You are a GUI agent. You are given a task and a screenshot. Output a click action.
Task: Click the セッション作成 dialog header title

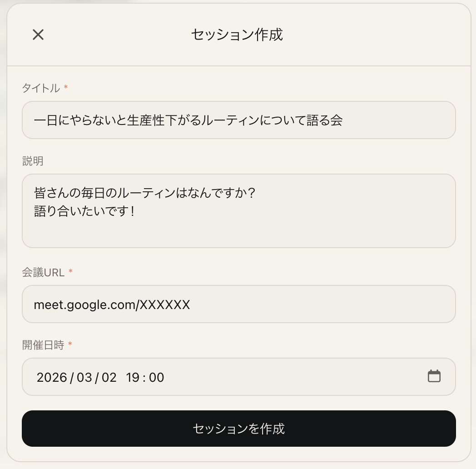pyautogui.click(x=237, y=35)
